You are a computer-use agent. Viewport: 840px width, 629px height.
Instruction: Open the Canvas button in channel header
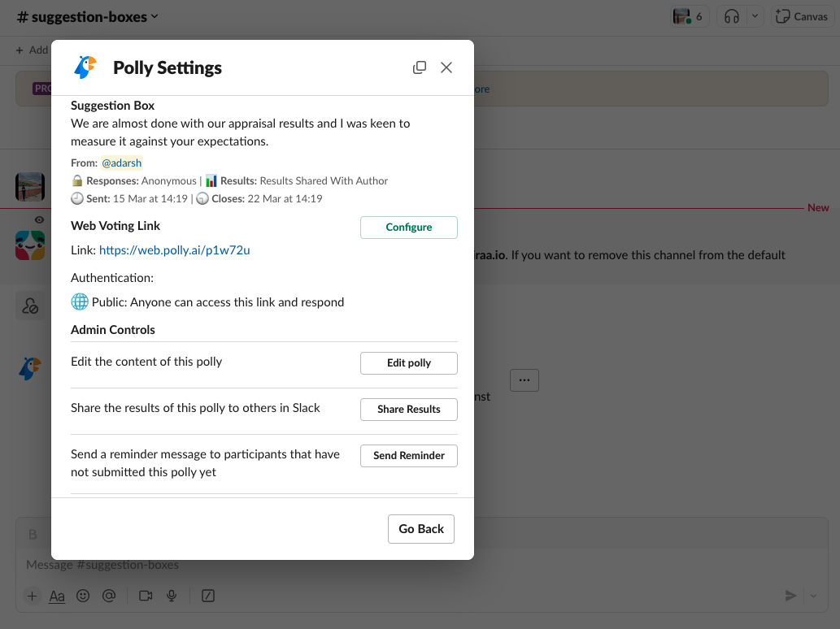click(802, 16)
